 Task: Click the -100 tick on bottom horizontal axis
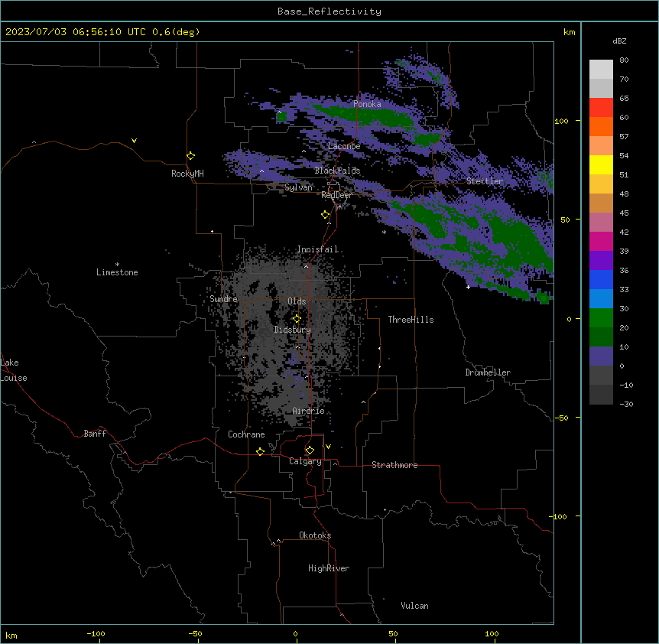pyautogui.click(x=96, y=633)
